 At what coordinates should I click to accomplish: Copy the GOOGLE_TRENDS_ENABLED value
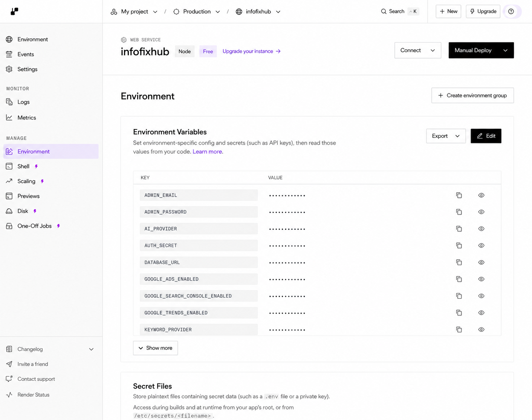click(459, 313)
